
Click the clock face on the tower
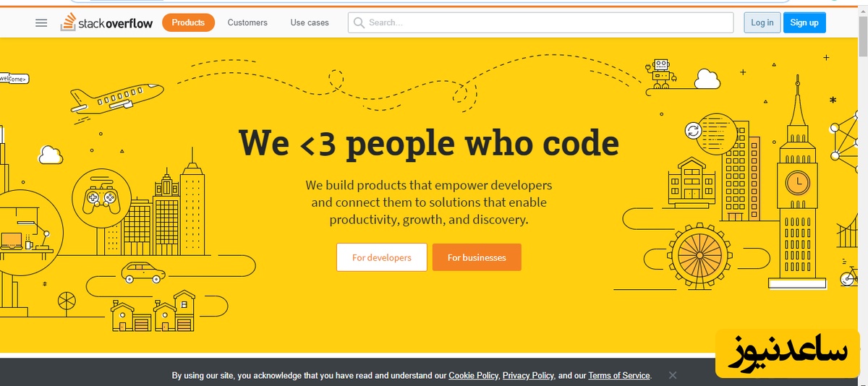click(798, 181)
